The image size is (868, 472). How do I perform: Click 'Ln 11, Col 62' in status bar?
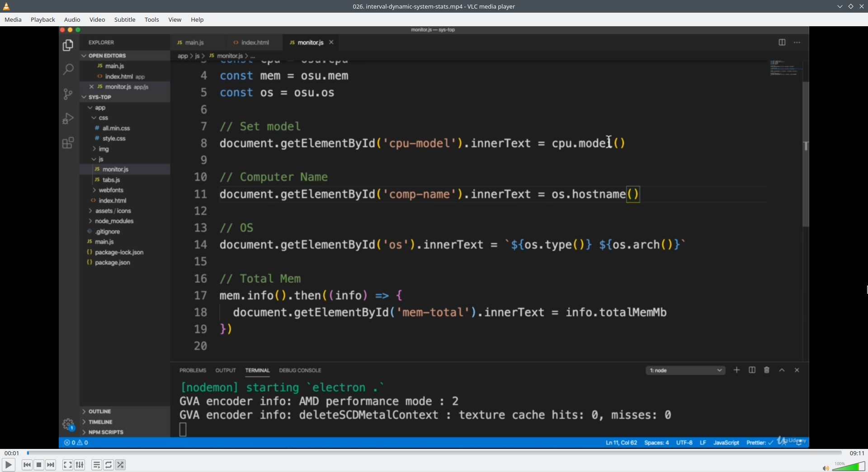tap(621, 443)
